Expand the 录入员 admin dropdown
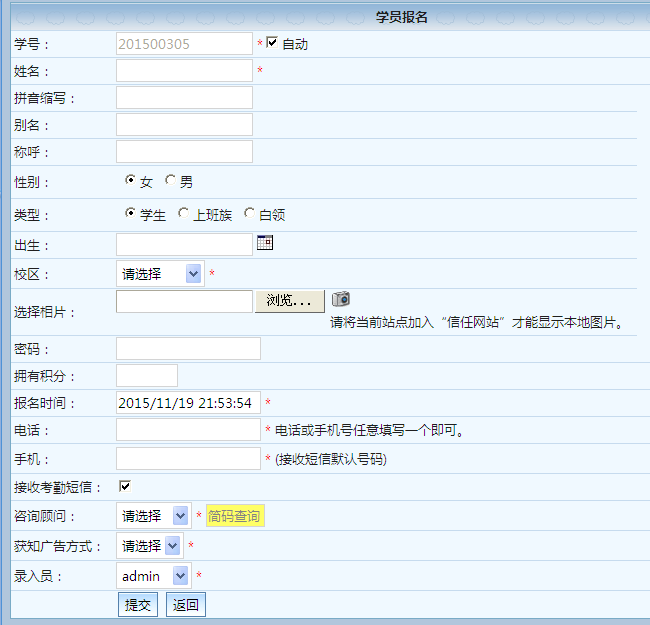 coord(153,576)
